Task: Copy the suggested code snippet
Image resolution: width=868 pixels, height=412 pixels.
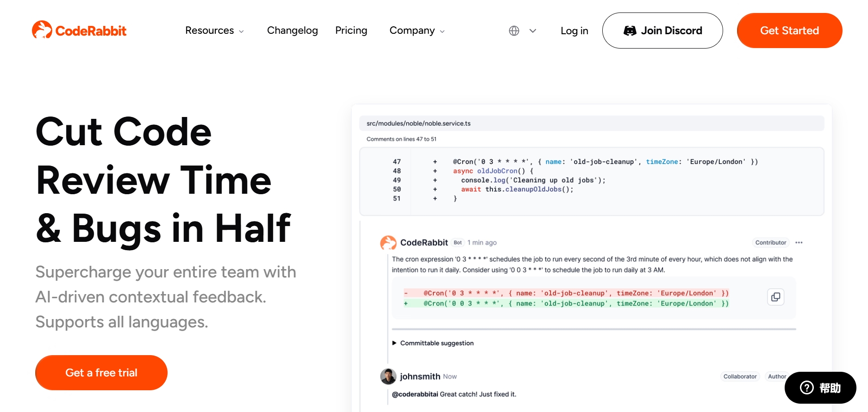Action: point(775,297)
